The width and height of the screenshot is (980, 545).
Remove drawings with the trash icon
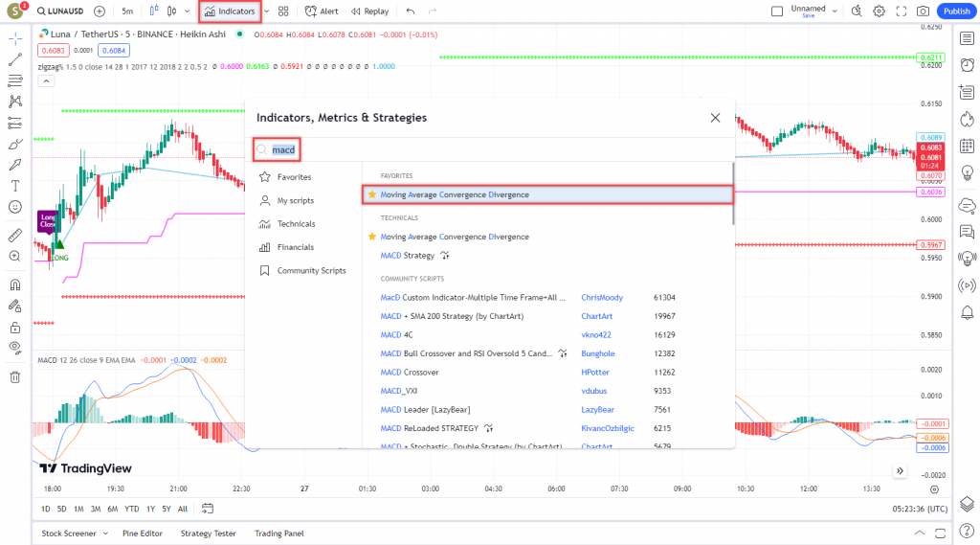(x=15, y=377)
